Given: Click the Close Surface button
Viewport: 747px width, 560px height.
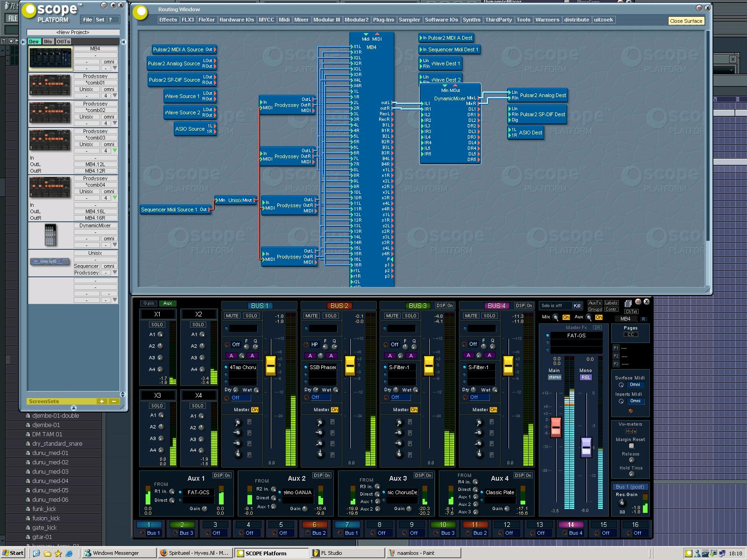Looking at the screenshot, I should [686, 21].
